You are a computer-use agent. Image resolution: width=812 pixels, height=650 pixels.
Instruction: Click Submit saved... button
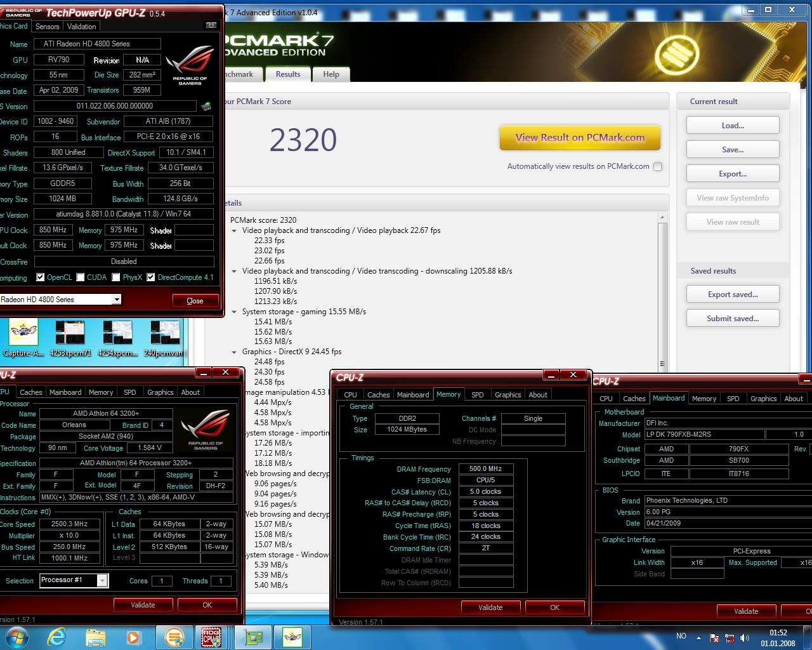pos(733,319)
